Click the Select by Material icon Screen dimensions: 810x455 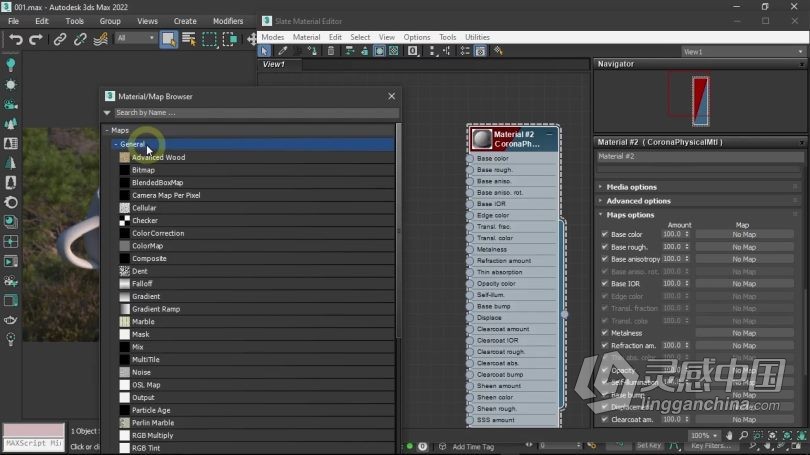click(498, 51)
